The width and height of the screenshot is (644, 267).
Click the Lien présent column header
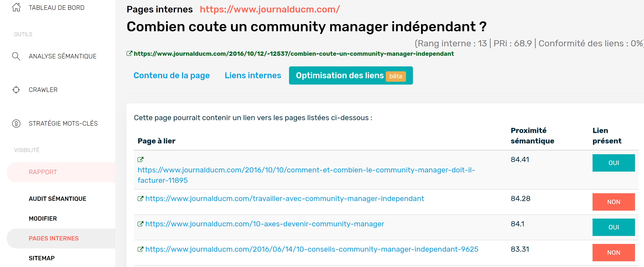tap(607, 136)
